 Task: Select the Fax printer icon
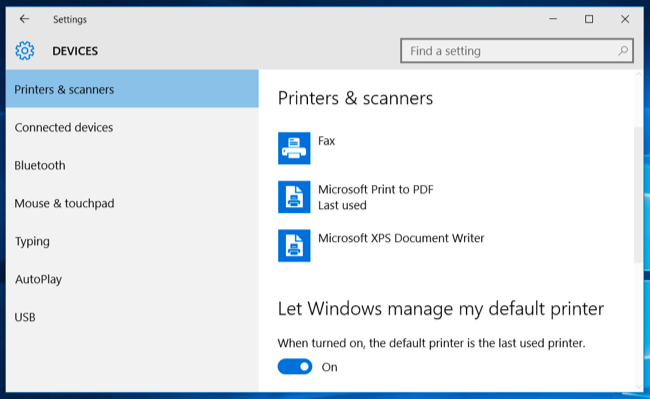click(294, 148)
